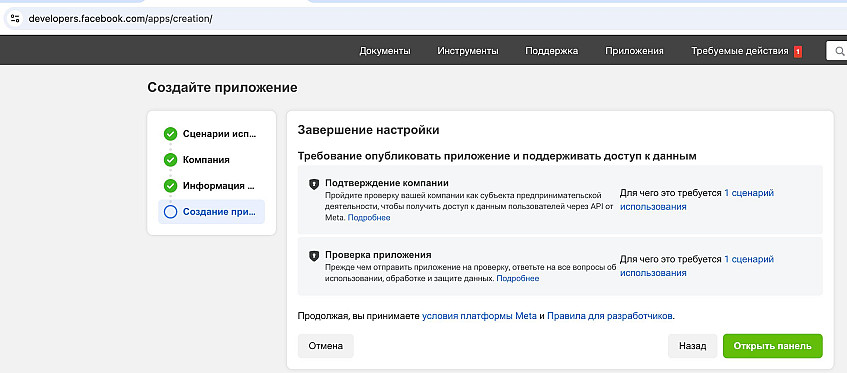Image resolution: width=847 pixels, height=373 pixels.
Task: Click the search magnifier icon
Action: pyautogui.click(x=839, y=51)
